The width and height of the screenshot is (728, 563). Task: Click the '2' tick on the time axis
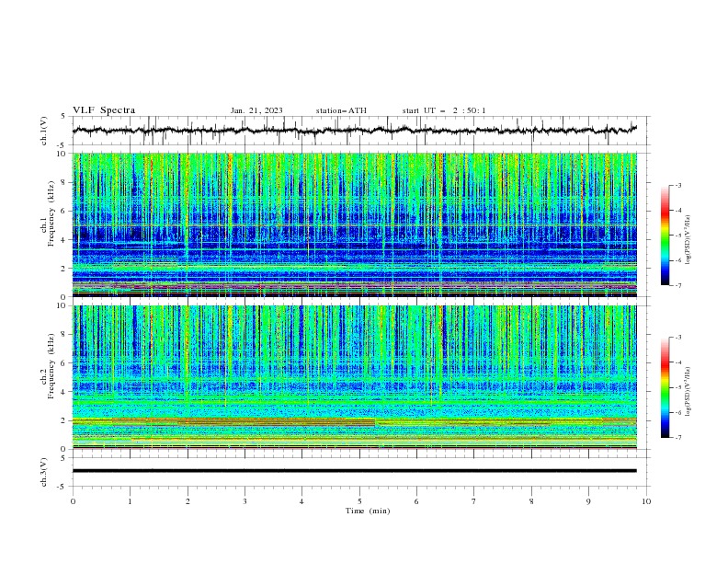(188, 501)
